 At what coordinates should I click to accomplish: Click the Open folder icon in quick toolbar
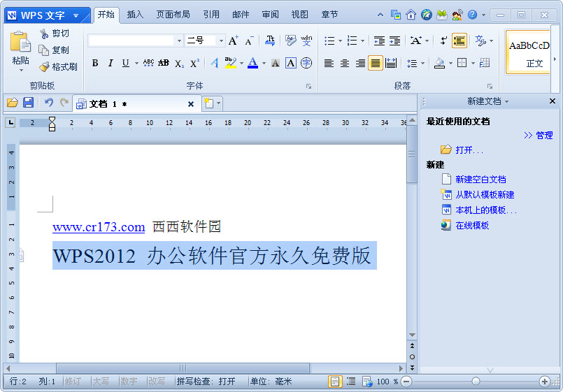click(13, 103)
